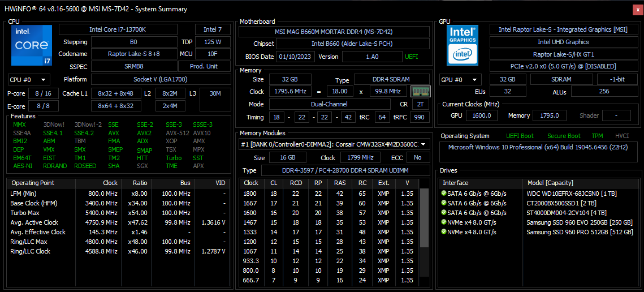
Task: Click the Socket V (LGA1700) platform field
Action: pyautogui.click(x=161, y=79)
